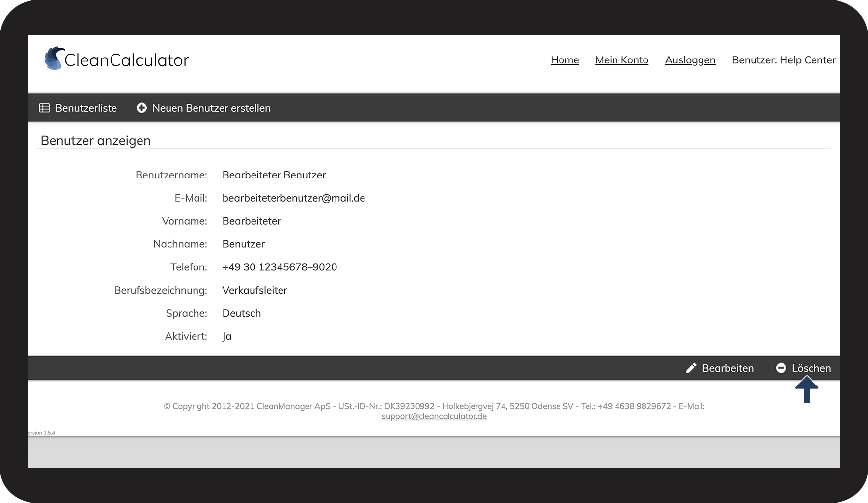Click the Aktiviert: label
The width and height of the screenshot is (868, 503).
[x=186, y=336]
